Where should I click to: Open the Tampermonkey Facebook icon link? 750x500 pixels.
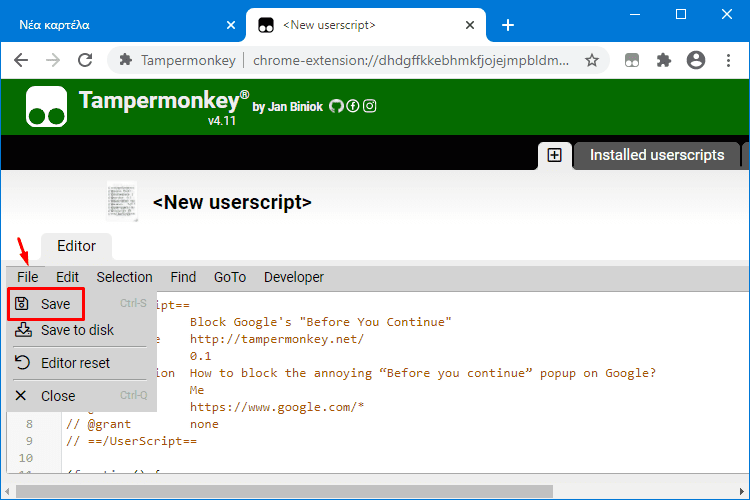click(x=353, y=106)
